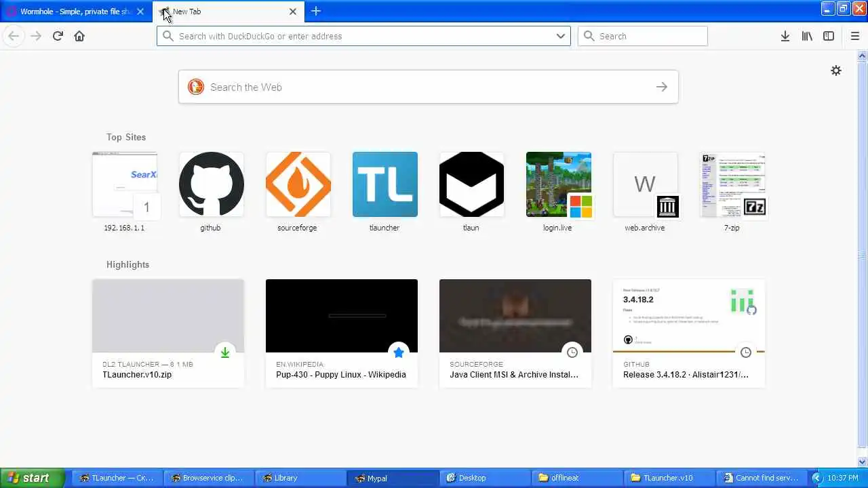868x488 pixels.
Task: Expand hidden system tray icons arrow
Action: click(x=817, y=478)
